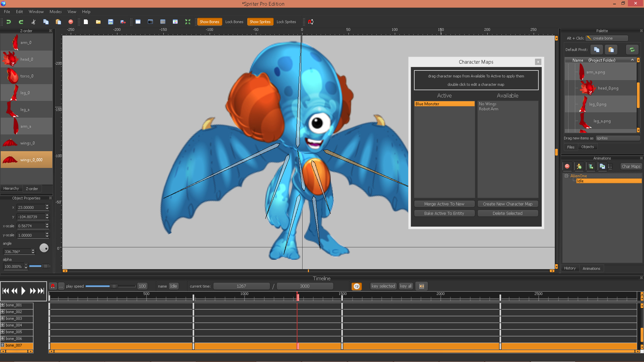Toggle the snapping magnet icon
644x362 pixels.
(310, 21)
